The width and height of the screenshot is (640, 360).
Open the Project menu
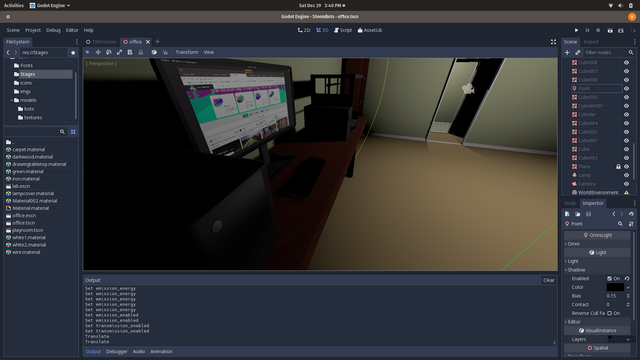coord(33,30)
